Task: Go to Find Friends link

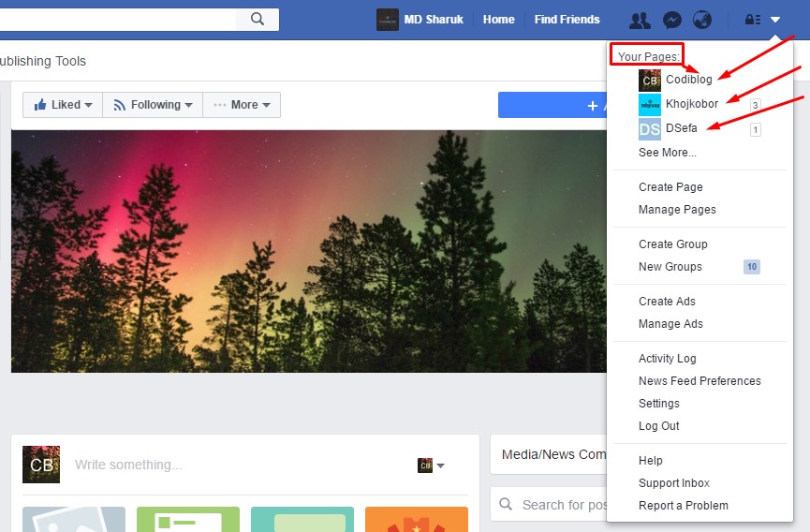Action: point(567,20)
